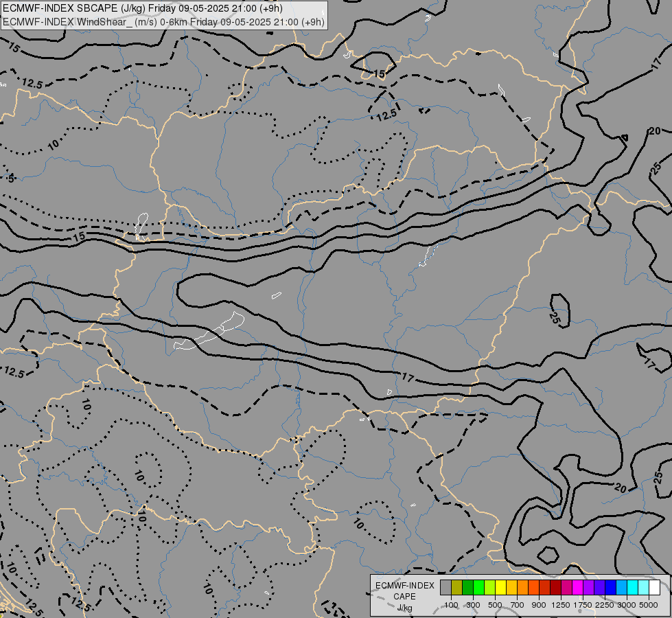Click the white swatch at the end of the legend
This screenshot has height=618, width=672.
click(655, 588)
